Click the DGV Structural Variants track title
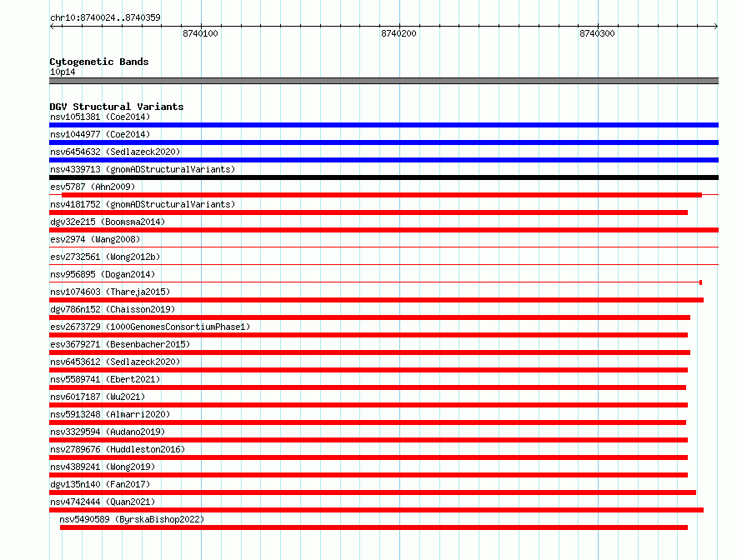742x560 pixels. pos(117,107)
